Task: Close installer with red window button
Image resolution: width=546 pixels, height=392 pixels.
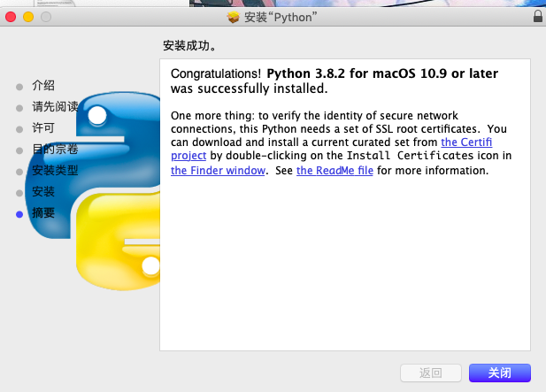Action: 11,17
